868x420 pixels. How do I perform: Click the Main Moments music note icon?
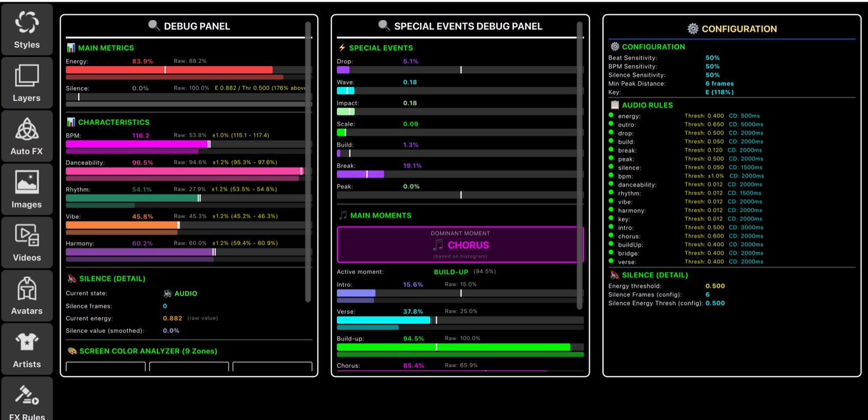tap(343, 215)
